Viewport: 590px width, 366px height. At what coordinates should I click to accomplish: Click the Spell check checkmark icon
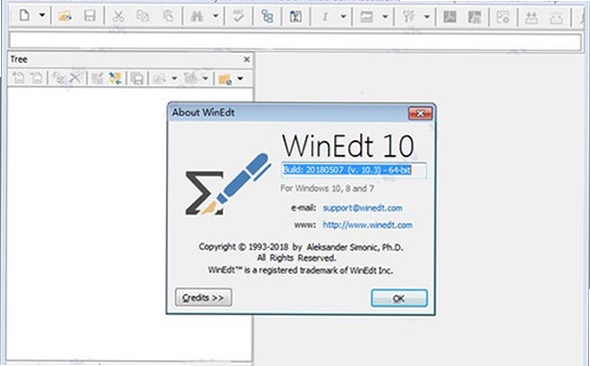coord(238,16)
